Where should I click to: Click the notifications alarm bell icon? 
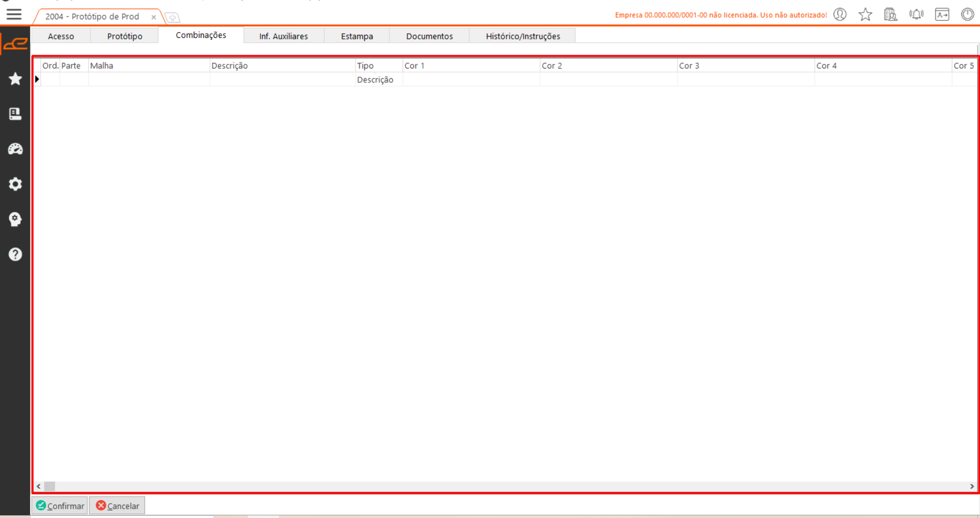click(916, 14)
